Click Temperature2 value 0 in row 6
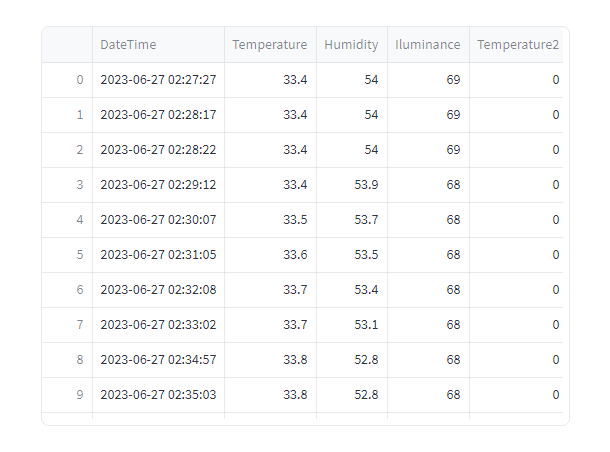The image size is (610, 452). pyautogui.click(x=516, y=290)
